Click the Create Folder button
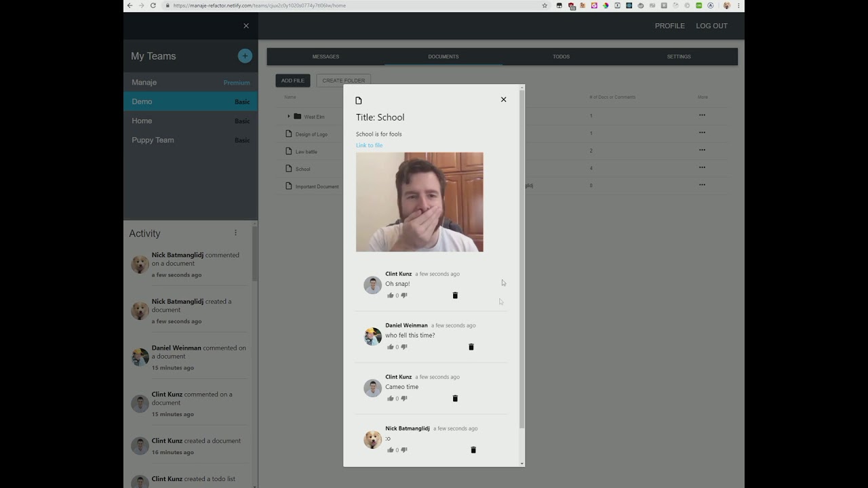The image size is (868, 488). (343, 81)
